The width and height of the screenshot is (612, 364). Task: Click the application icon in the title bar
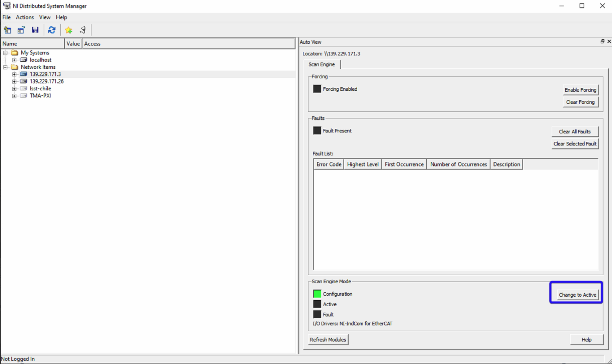pyautogui.click(x=7, y=6)
